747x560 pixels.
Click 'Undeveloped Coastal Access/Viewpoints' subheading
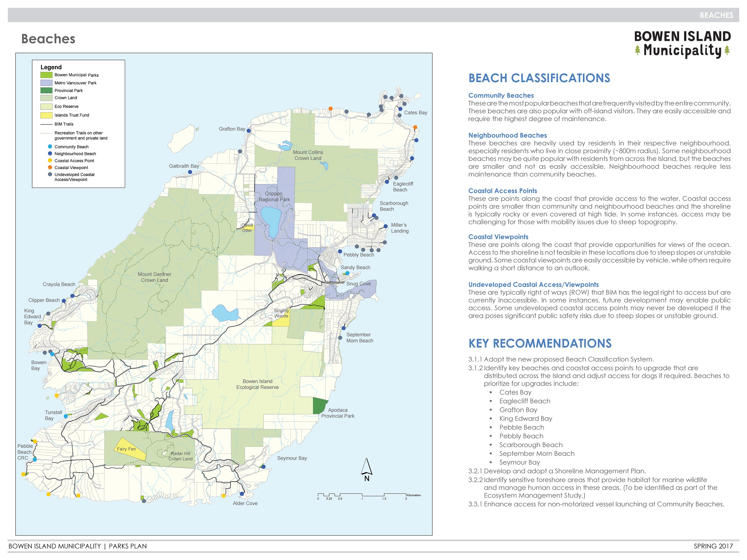533,285
